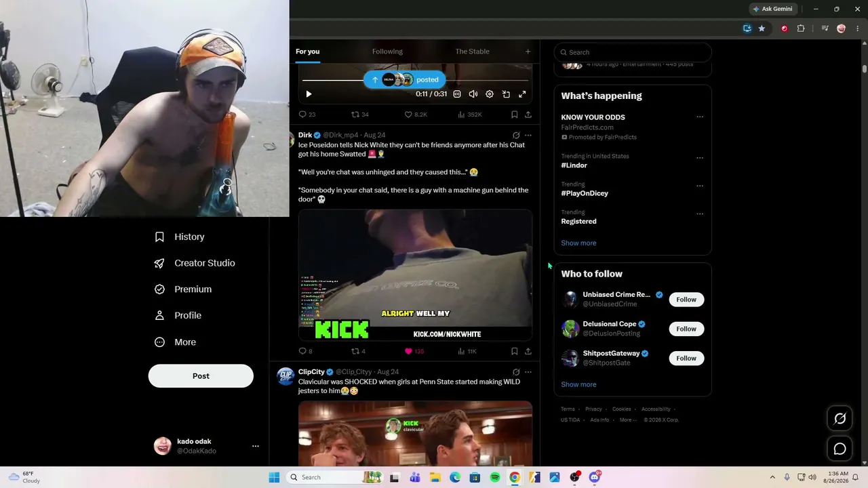This screenshot has width=868, height=488.
Task: Expand the More menu in the sidebar
Action: click(x=175, y=342)
